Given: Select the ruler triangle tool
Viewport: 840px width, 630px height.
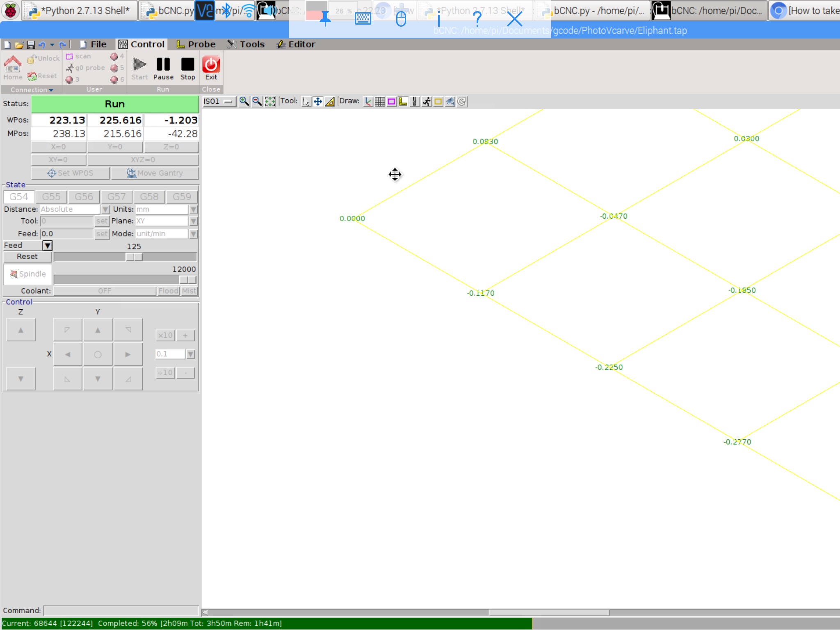Looking at the screenshot, I should point(330,102).
